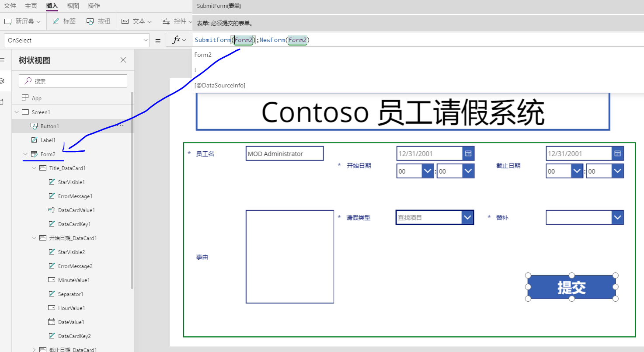
Task: Select ErrorMessage1 item
Action: tap(75, 196)
